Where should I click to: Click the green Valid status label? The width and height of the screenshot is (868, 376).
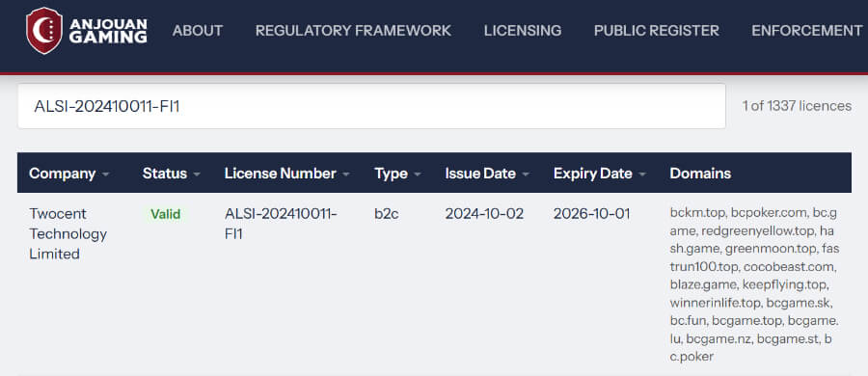point(166,214)
